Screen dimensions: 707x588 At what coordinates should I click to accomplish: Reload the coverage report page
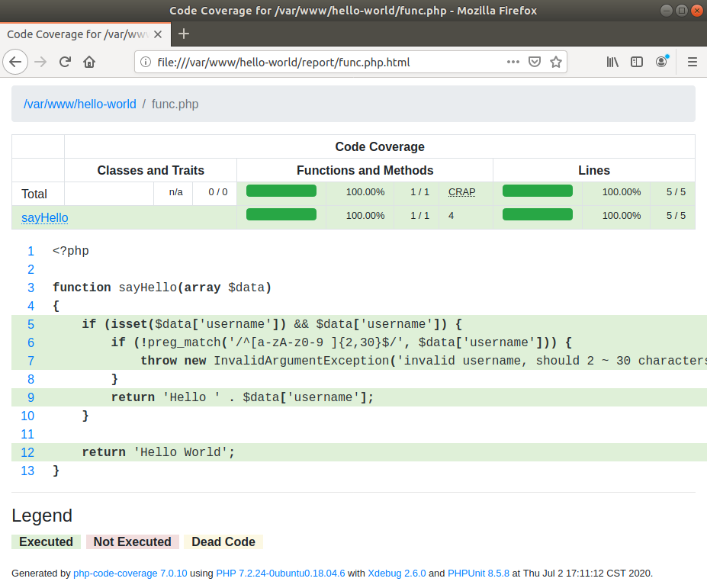pos(65,62)
